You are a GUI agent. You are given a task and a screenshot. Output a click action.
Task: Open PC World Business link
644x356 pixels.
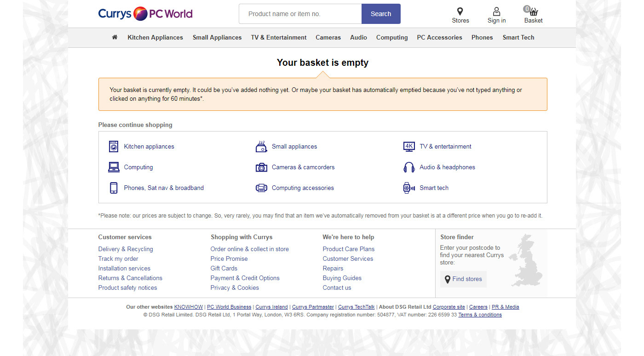(229, 307)
